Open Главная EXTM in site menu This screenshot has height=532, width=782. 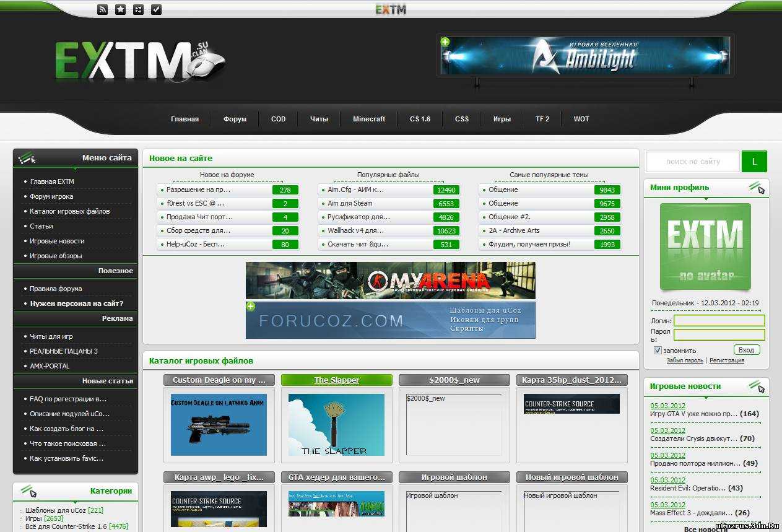coord(52,181)
